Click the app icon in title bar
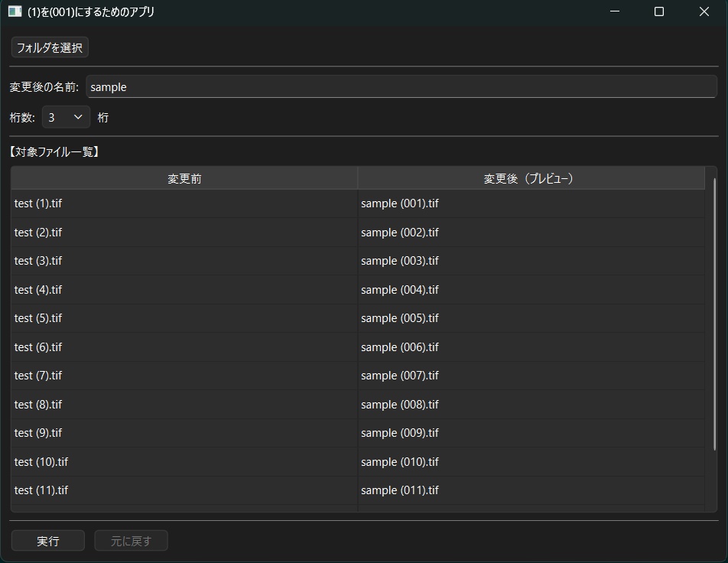This screenshot has width=728, height=563. [x=15, y=11]
